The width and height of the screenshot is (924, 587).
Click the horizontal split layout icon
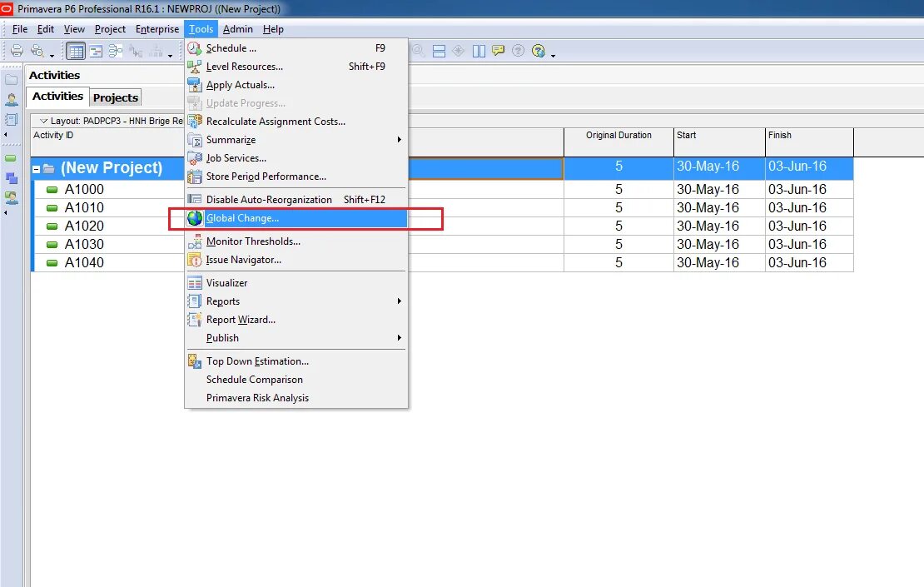pos(439,52)
